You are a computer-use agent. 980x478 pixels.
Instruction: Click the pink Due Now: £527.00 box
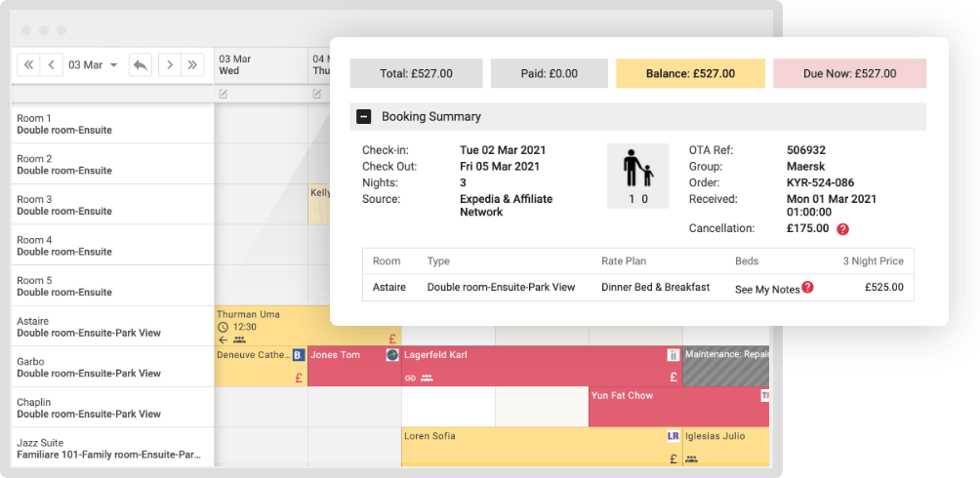(850, 73)
